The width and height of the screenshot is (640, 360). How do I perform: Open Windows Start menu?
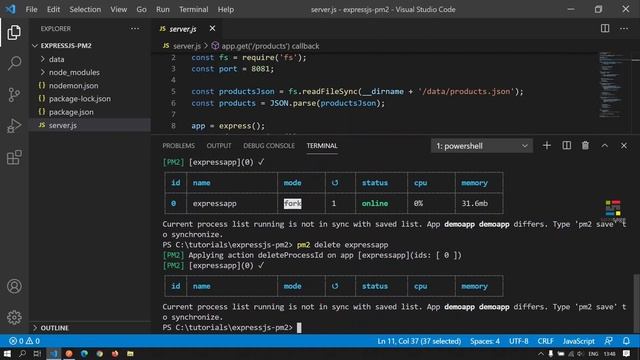[x=7, y=354]
